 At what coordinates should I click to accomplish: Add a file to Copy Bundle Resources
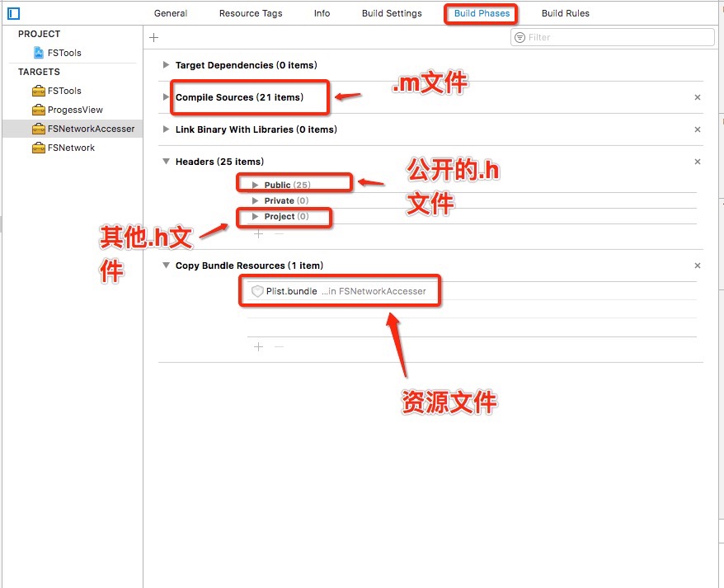[x=258, y=346]
